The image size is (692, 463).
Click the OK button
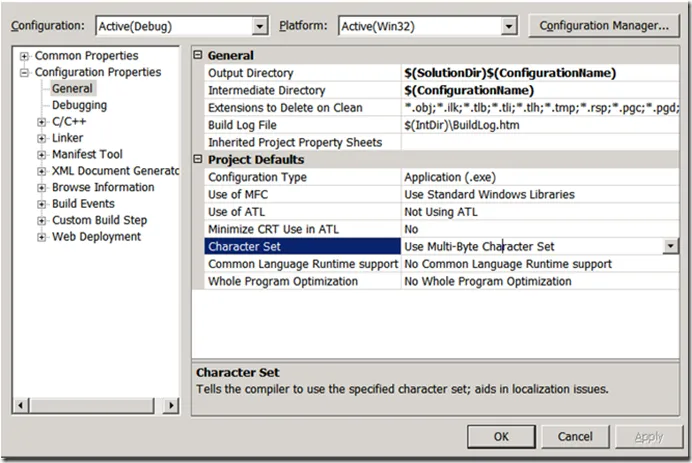(x=501, y=436)
